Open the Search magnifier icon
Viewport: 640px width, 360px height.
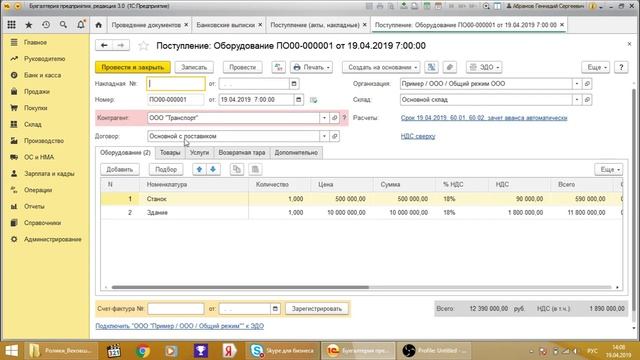(63, 25)
